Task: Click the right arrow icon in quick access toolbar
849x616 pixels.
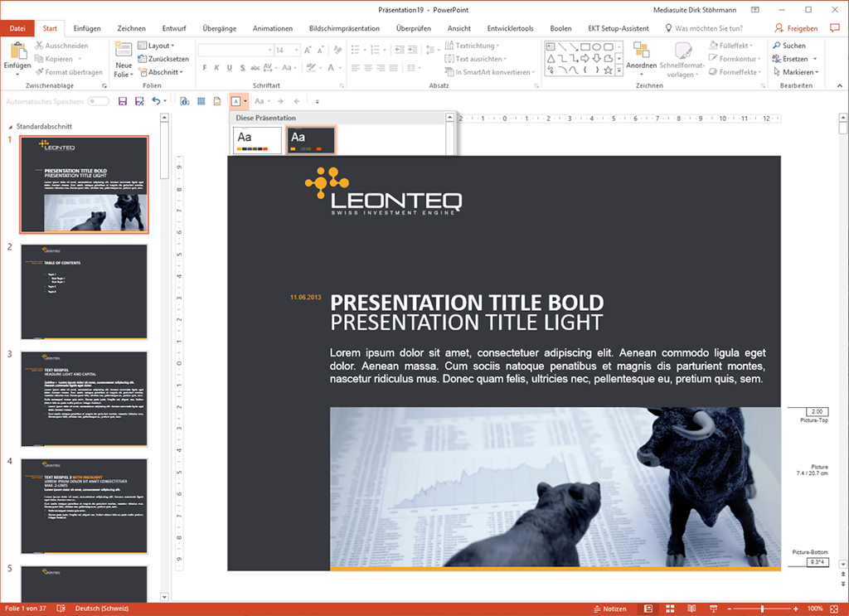Action: 280,101
